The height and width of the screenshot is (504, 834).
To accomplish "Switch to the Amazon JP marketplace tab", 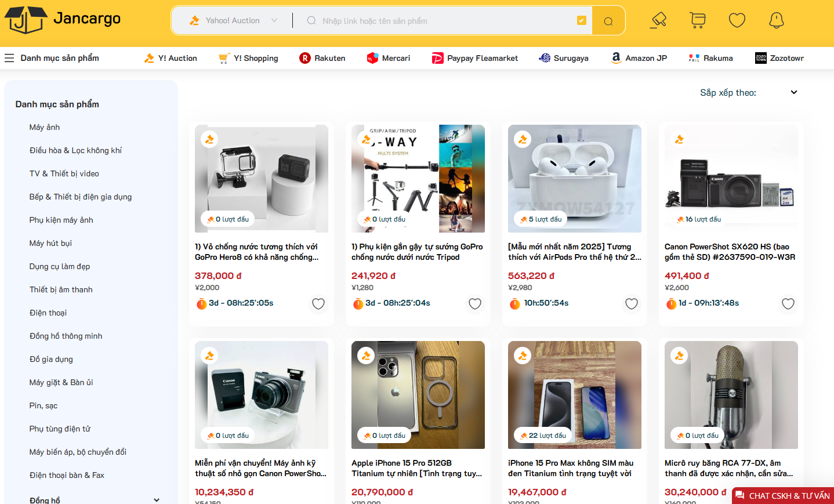I will [x=639, y=58].
